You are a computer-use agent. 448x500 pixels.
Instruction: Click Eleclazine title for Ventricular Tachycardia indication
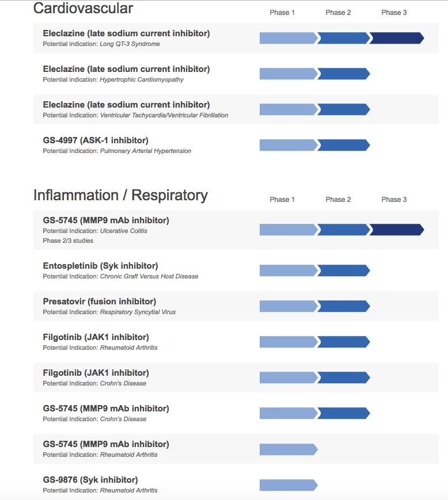pos(126,105)
